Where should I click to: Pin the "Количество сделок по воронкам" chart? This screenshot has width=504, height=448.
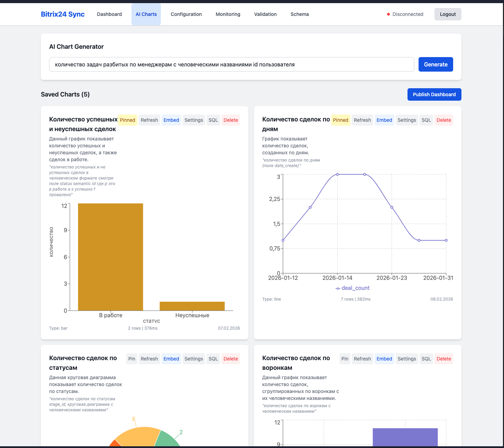click(x=345, y=359)
